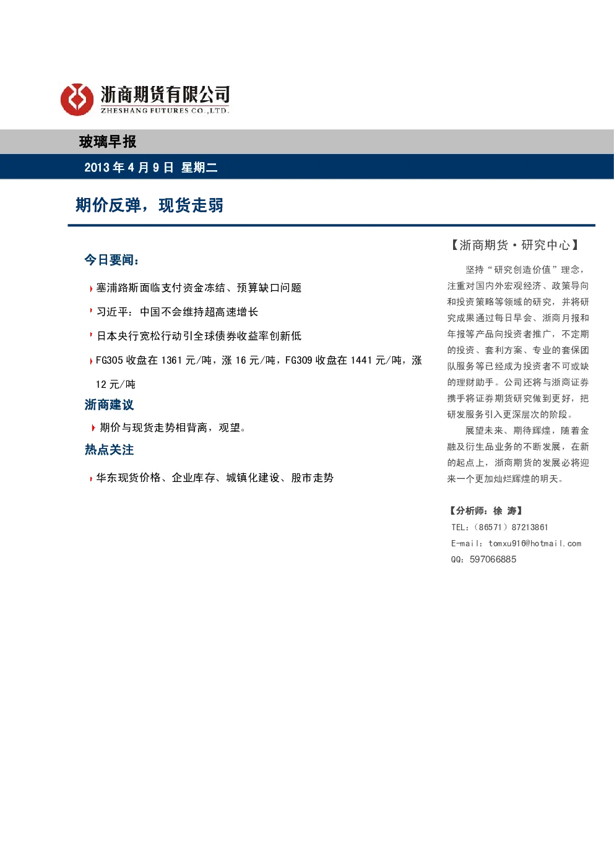The image size is (614, 868).
Task: Click the QQ: 597066885 line
Action: click(x=483, y=559)
